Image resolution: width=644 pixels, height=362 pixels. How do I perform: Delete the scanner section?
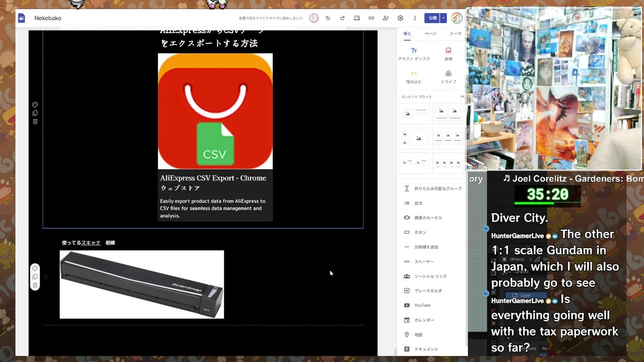(35, 285)
